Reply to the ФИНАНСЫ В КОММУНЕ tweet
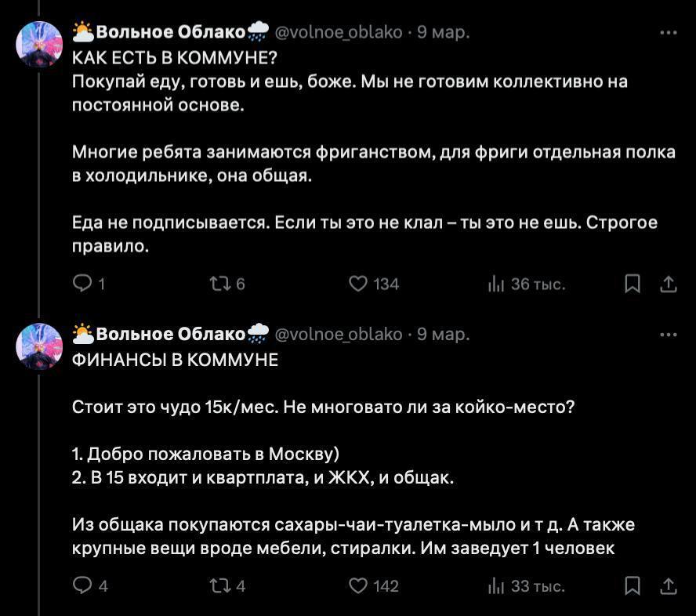 [82, 585]
